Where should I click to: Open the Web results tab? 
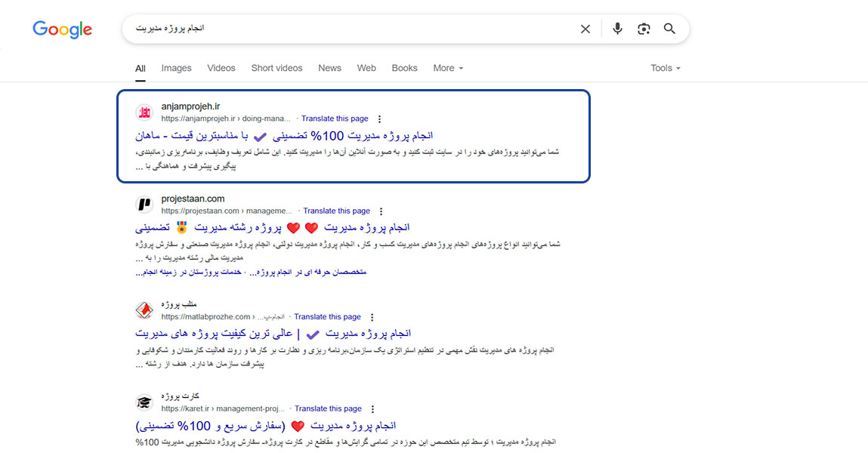[366, 68]
